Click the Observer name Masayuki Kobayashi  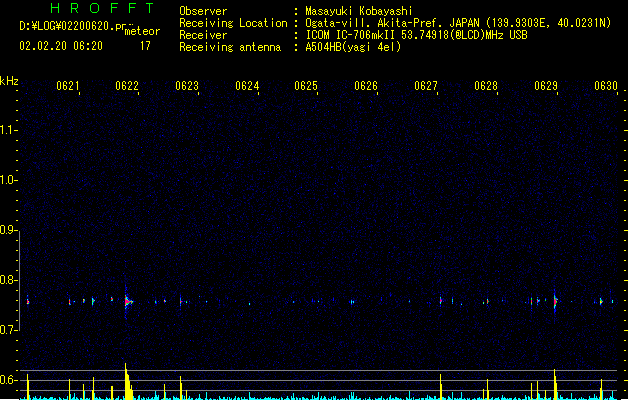click(x=359, y=11)
